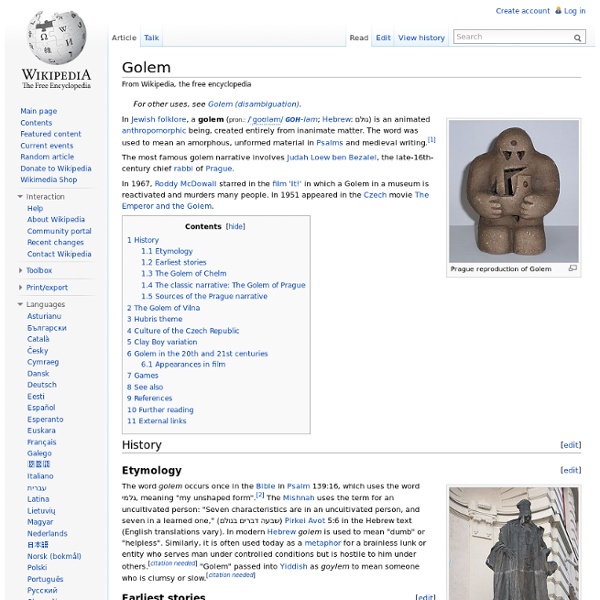Screen dimensions: 600x600
Task: Click the Wikipedia globe logo
Action: (57, 38)
